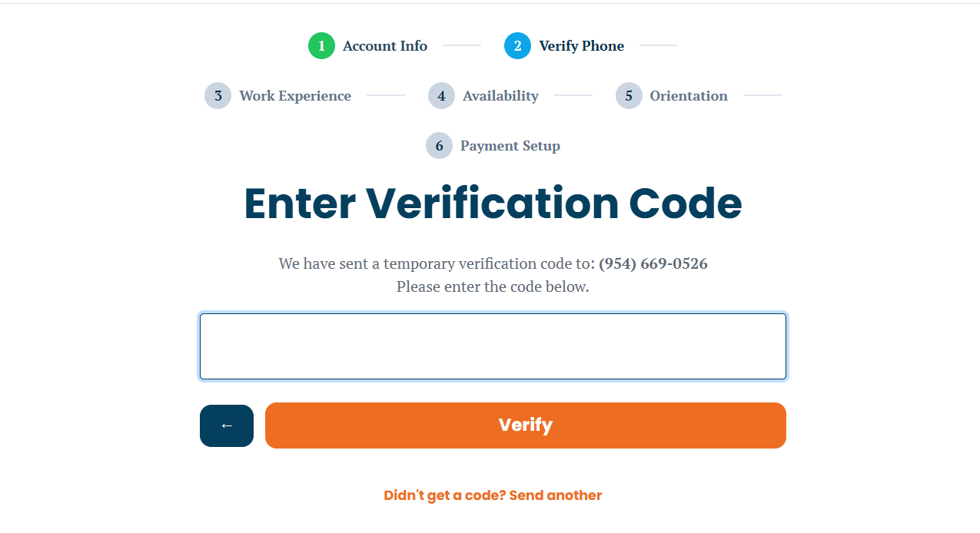Click "Didn't get a code? Send another"

tap(493, 495)
